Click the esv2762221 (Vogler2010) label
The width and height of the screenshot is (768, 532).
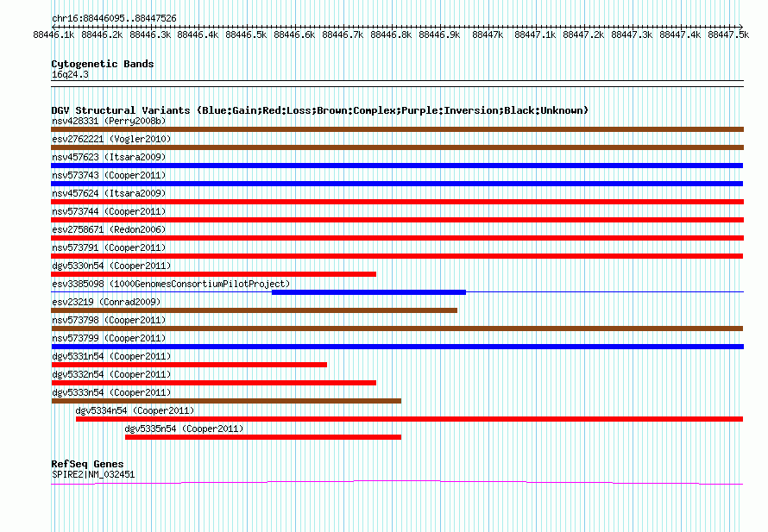point(111,139)
